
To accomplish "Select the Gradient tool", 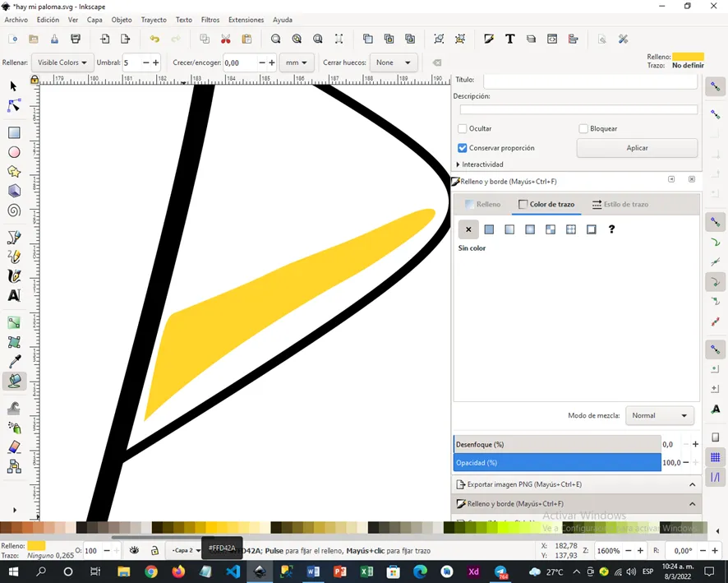I will click(14, 323).
